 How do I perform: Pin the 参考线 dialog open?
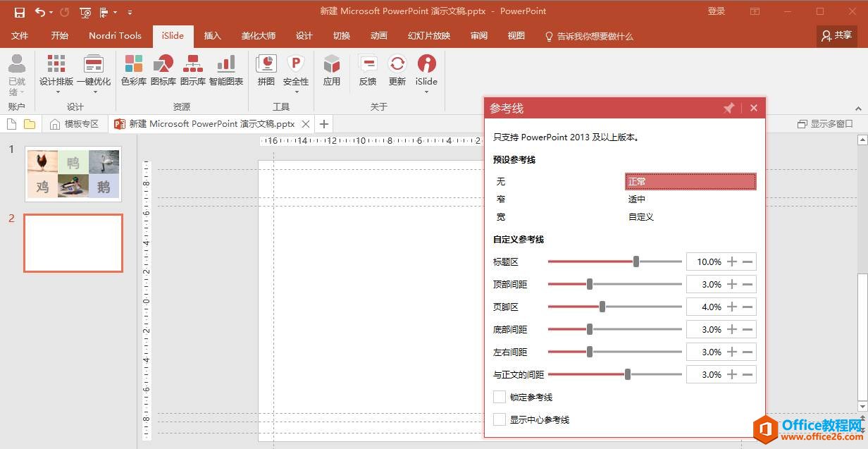pyautogui.click(x=729, y=108)
